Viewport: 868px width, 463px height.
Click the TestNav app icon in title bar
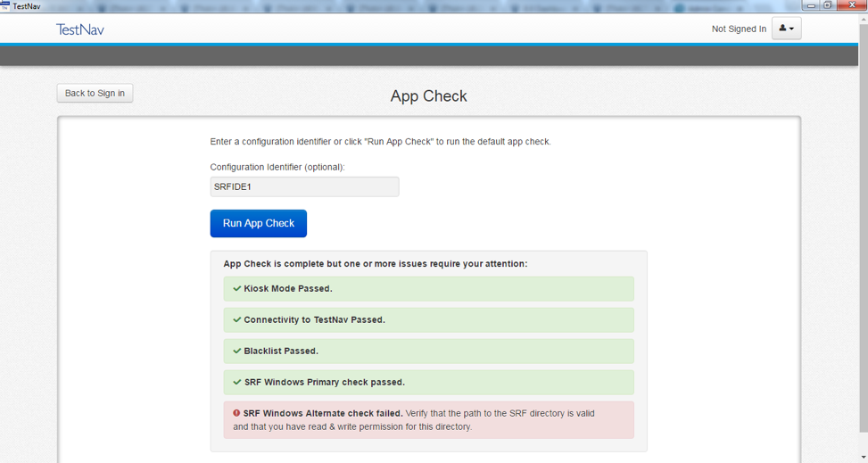click(x=5, y=5)
